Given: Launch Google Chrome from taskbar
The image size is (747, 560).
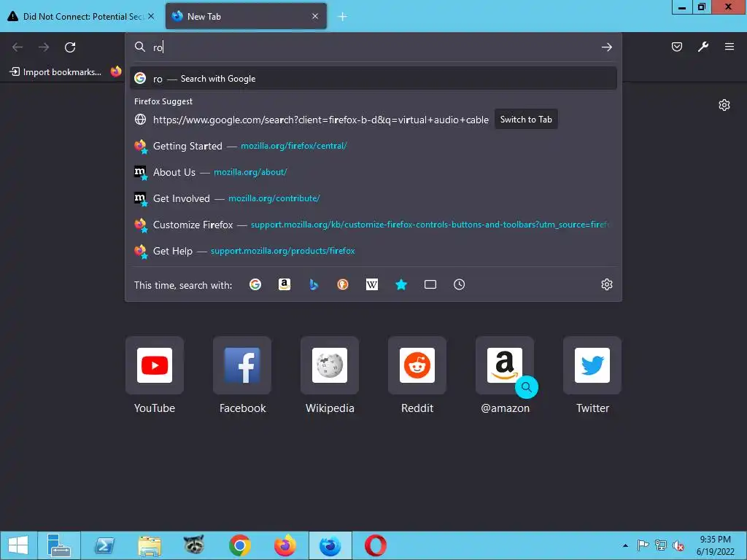Looking at the screenshot, I should 239,545.
